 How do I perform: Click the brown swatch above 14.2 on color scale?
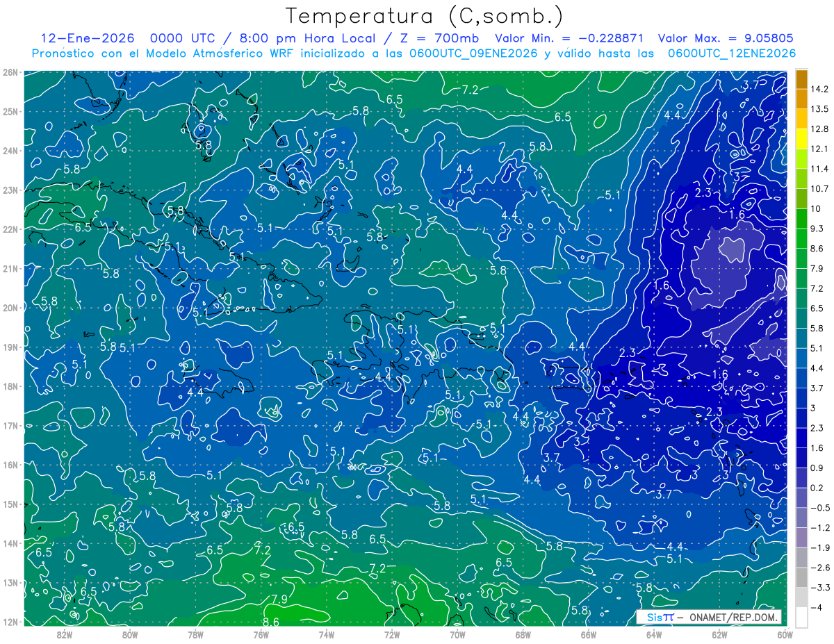tap(801, 79)
